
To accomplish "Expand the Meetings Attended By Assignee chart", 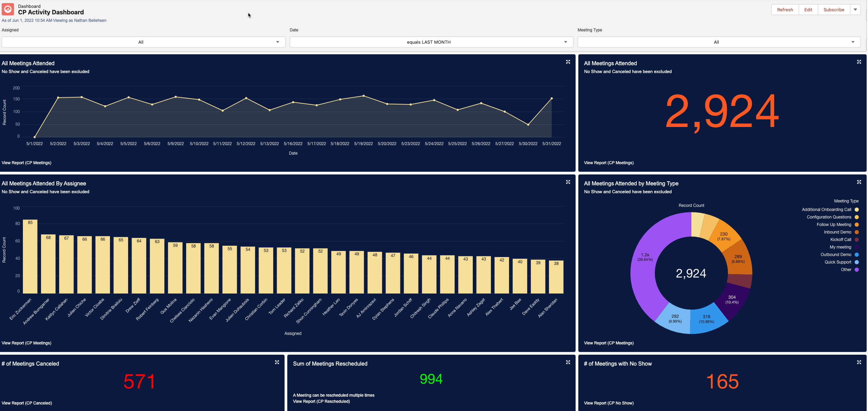I will (568, 182).
